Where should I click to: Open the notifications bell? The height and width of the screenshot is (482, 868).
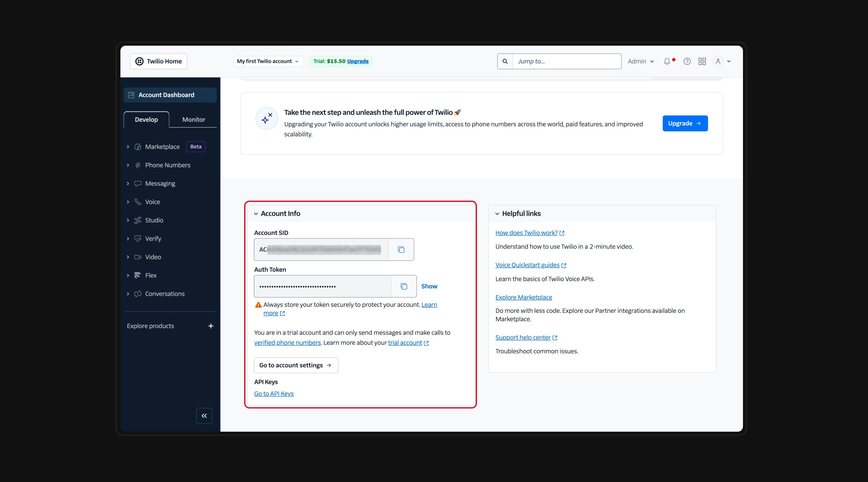pyautogui.click(x=667, y=61)
